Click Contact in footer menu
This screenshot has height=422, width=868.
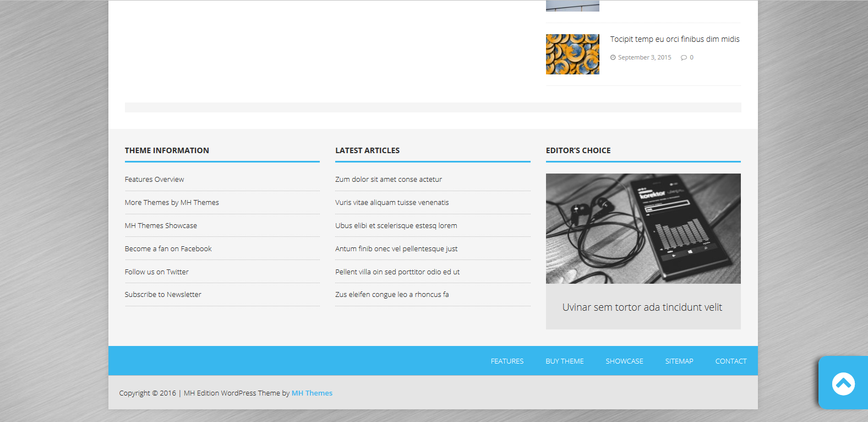pos(730,361)
